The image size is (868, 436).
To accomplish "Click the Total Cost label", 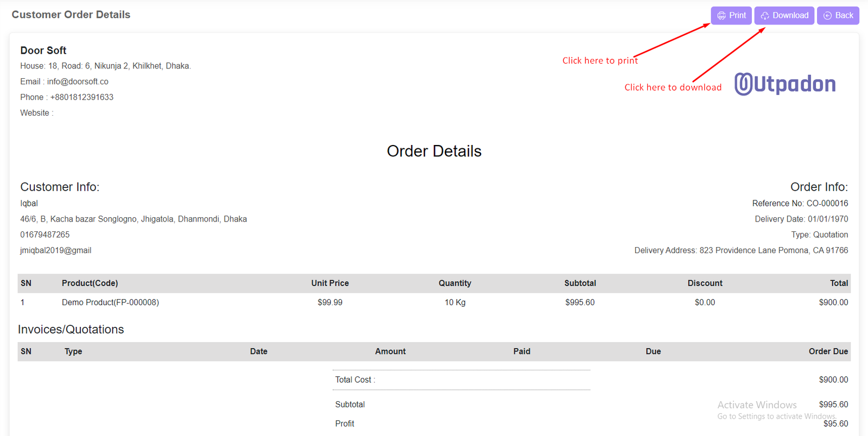I will [x=355, y=380].
